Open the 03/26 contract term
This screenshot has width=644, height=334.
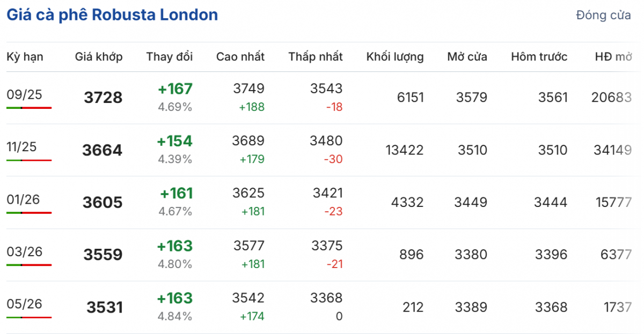click(x=24, y=251)
